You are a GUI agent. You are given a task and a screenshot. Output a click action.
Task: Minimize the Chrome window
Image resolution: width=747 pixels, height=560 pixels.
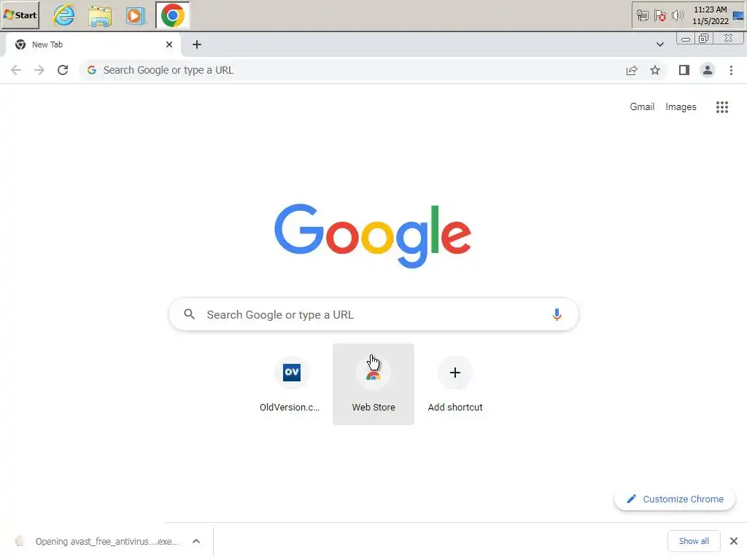tap(686, 39)
